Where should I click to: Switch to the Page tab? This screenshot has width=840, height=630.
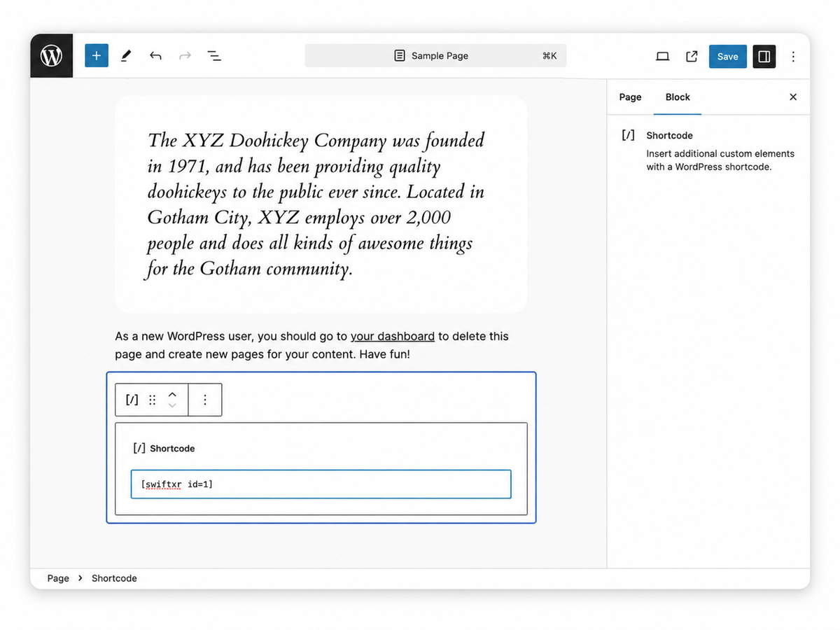pos(630,97)
